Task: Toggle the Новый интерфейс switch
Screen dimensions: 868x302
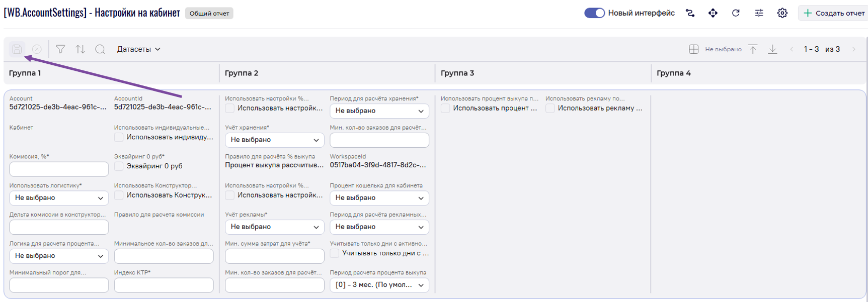Action: (x=594, y=13)
